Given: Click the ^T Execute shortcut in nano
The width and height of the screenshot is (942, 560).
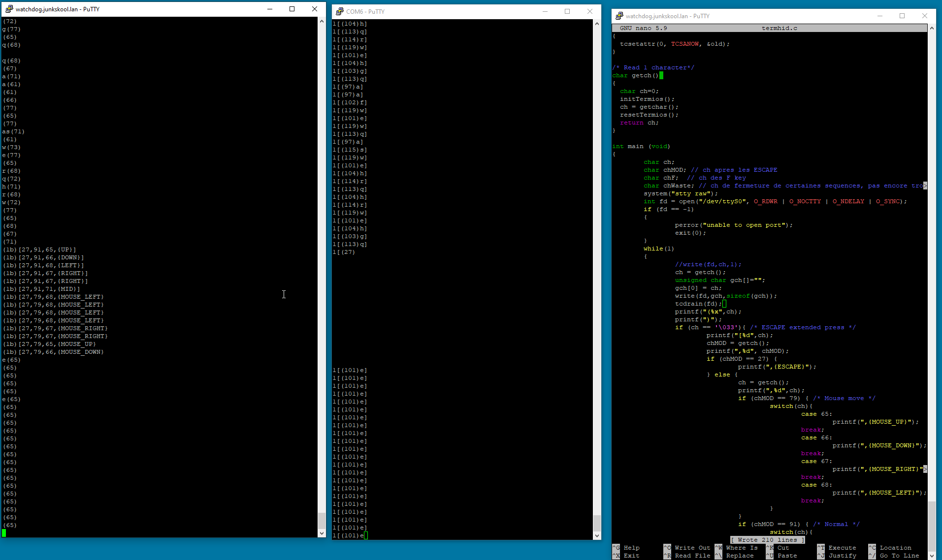Looking at the screenshot, I should 837,548.
